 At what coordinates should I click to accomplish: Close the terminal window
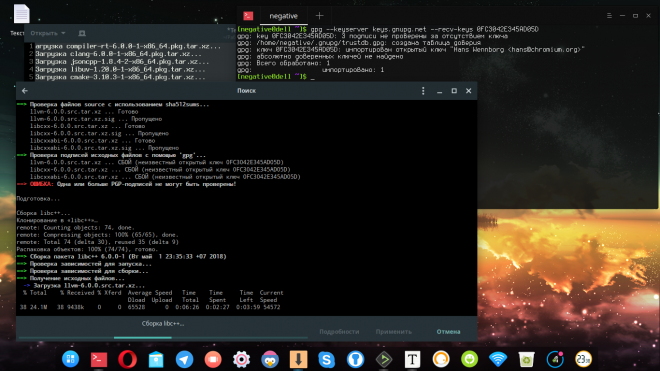(649, 16)
